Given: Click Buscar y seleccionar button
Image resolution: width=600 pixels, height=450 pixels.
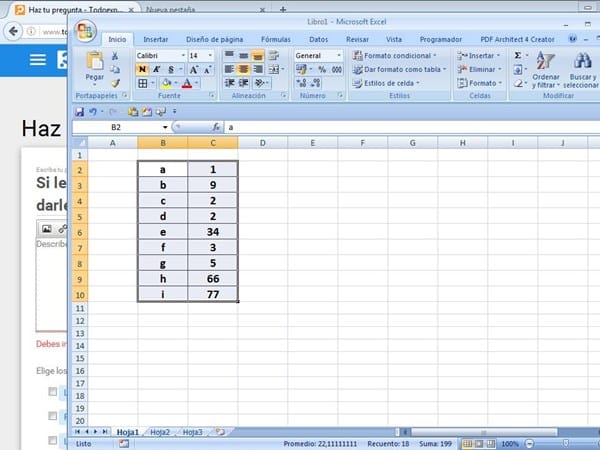Looking at the screenshot, I should point(581,70).
